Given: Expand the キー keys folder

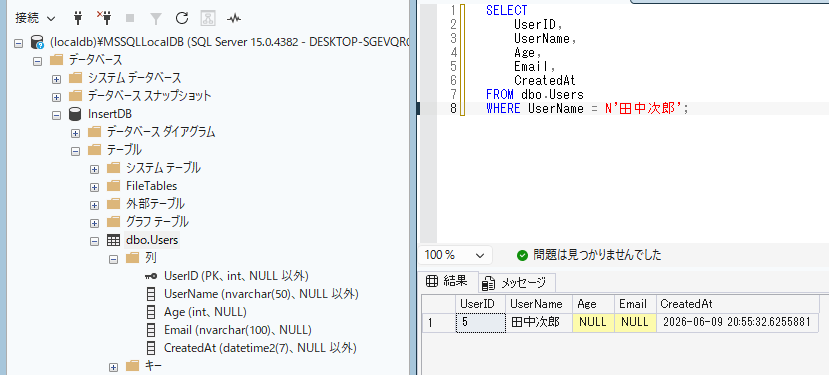Looking at the screenshot, I should coord(114,367).
